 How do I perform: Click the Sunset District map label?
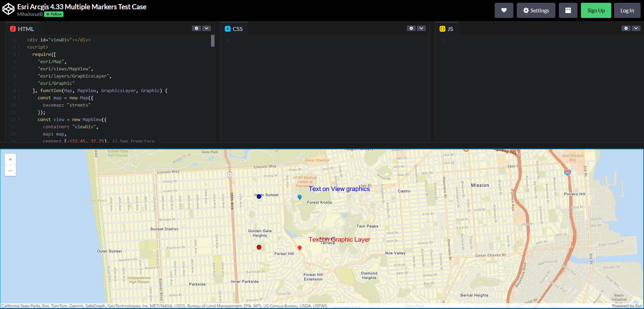point(164,229)
